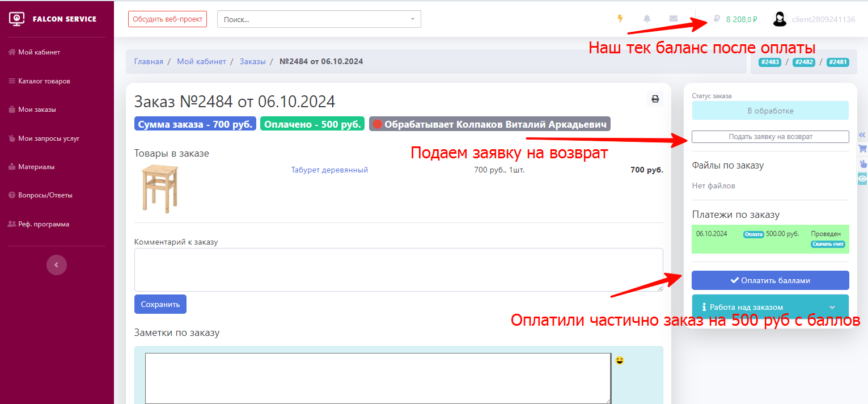This screenshot has width=868, height=404.
Task: Click the order comment text area
Action: pyautogui.click(x=398, y=270)
